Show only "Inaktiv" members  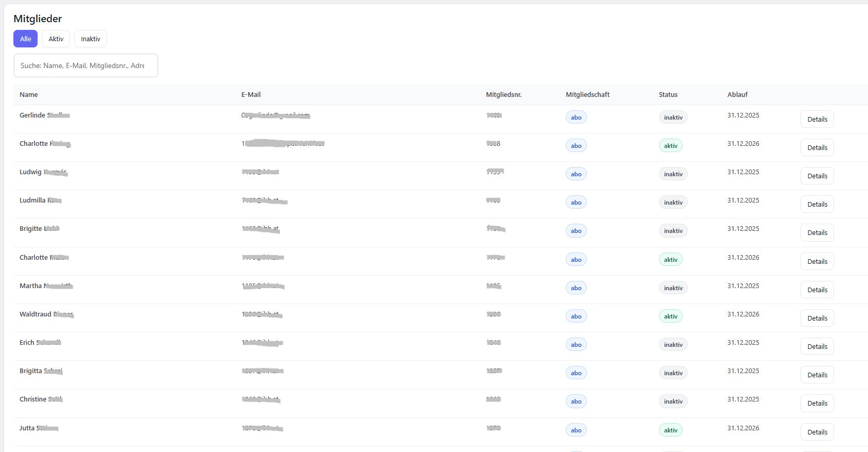coord(91,39)
